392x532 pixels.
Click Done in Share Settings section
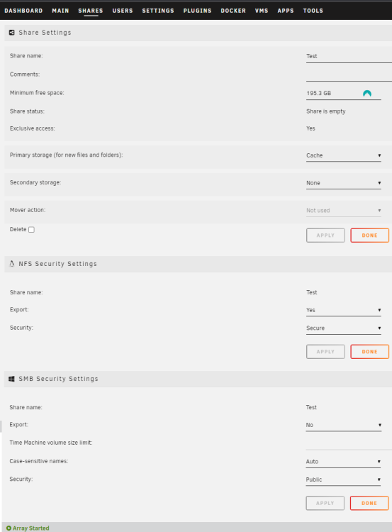pos(369,235)
